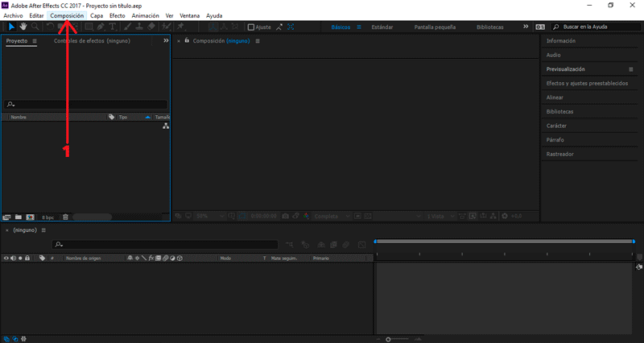644x343 pixels.
Task: Expand hidden panels arrow in Proyecto group
Action: point(166,41)
